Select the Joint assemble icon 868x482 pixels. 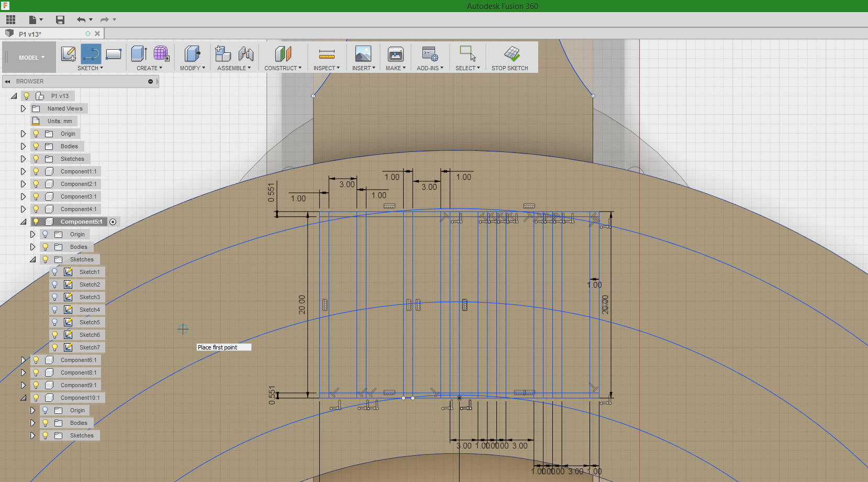click(246, 53)
